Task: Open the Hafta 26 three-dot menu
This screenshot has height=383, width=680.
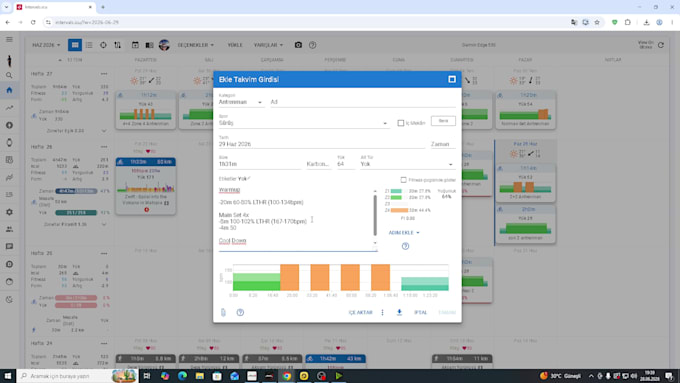Action: 104,147
